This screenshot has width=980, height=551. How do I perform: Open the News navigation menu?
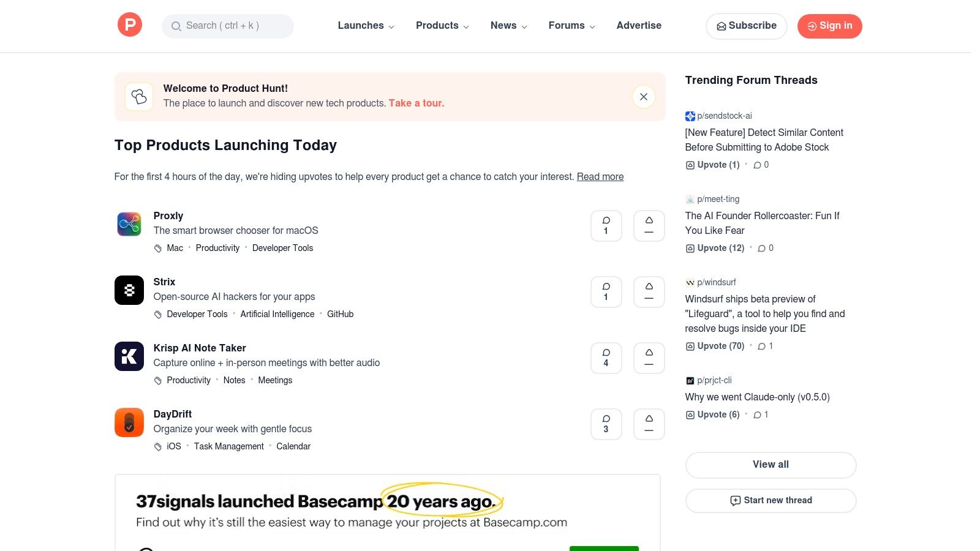[508, 26]
